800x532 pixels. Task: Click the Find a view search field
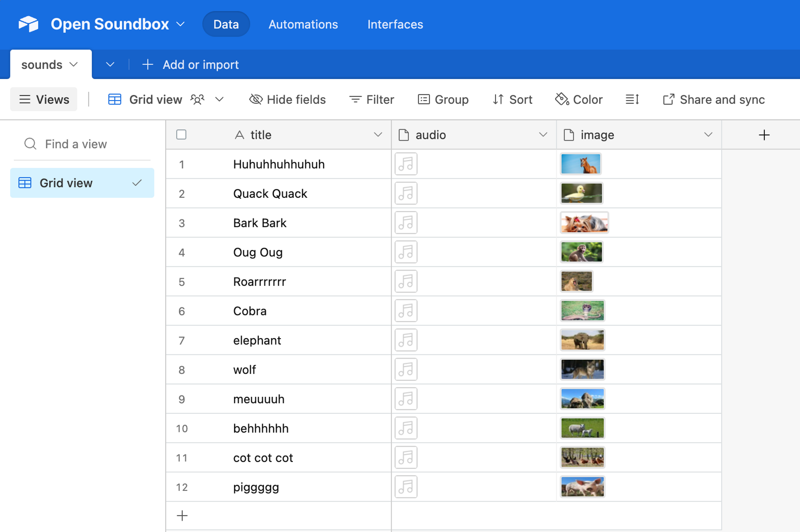click(76, 144)
